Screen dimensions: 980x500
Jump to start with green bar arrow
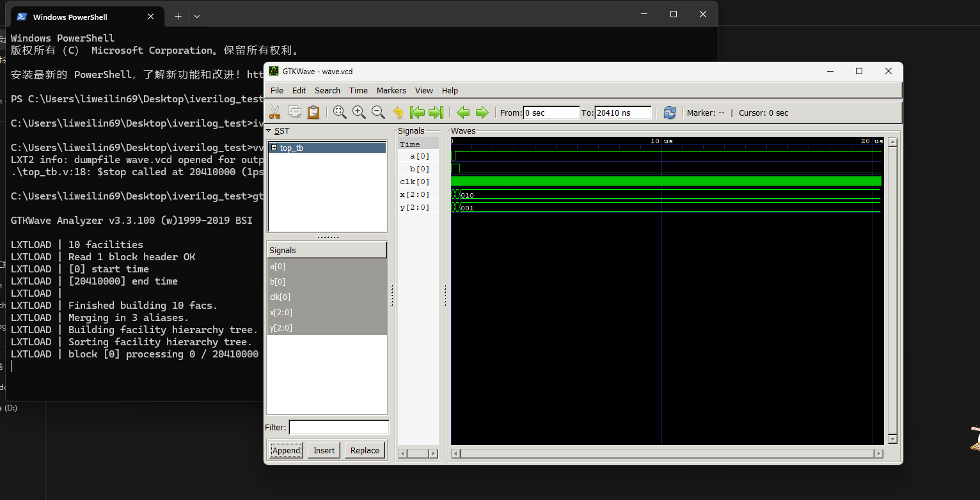pos(417,113)
